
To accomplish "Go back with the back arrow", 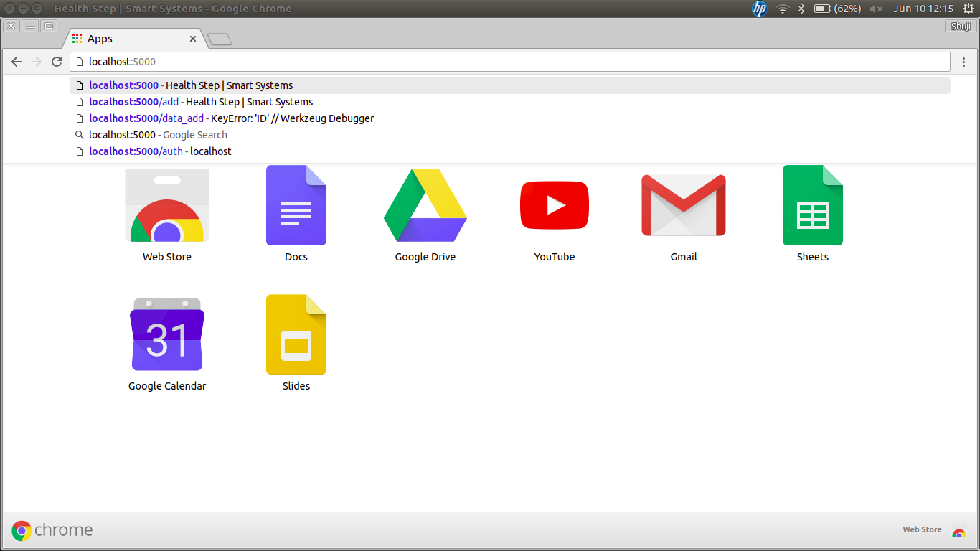I will click(x=17, y=62).
